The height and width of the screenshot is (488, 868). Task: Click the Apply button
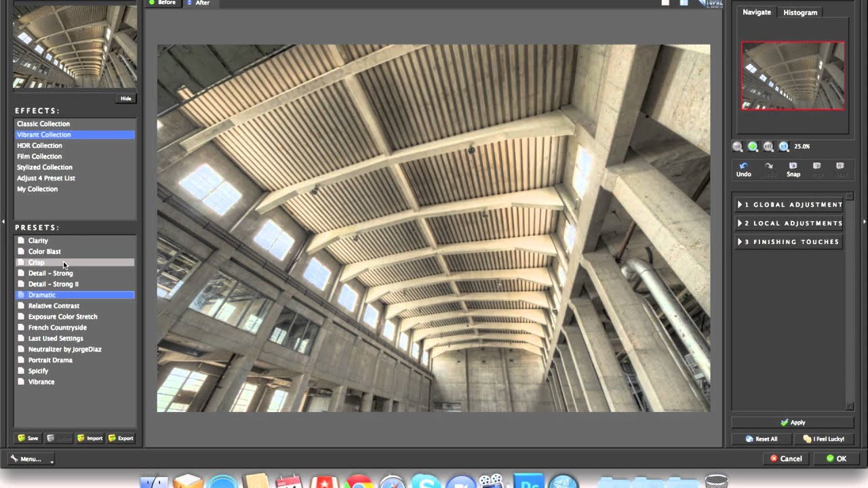[x=793, y=422]
